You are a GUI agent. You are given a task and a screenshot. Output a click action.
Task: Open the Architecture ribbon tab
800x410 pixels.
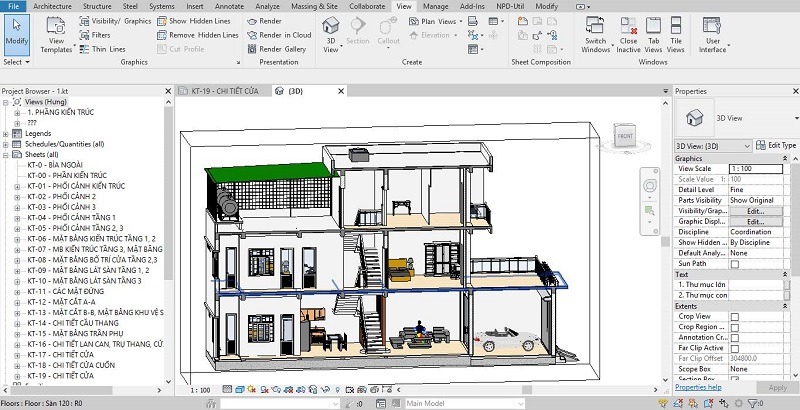coord(52,6)
